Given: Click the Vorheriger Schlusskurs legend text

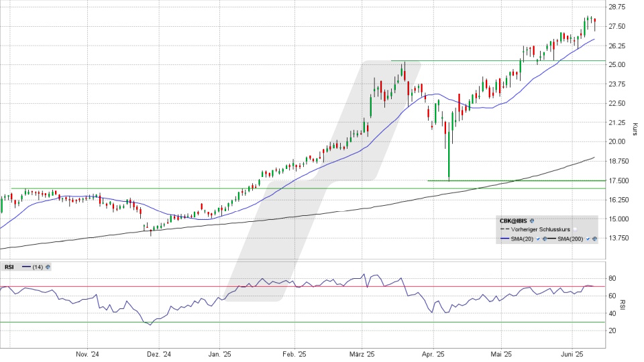Looking at the screenshot, I should [x=541, y=229].
